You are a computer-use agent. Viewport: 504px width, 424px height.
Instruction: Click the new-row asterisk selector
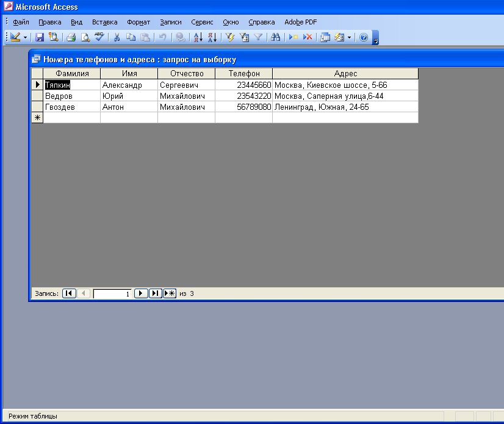tap(37, 118)
